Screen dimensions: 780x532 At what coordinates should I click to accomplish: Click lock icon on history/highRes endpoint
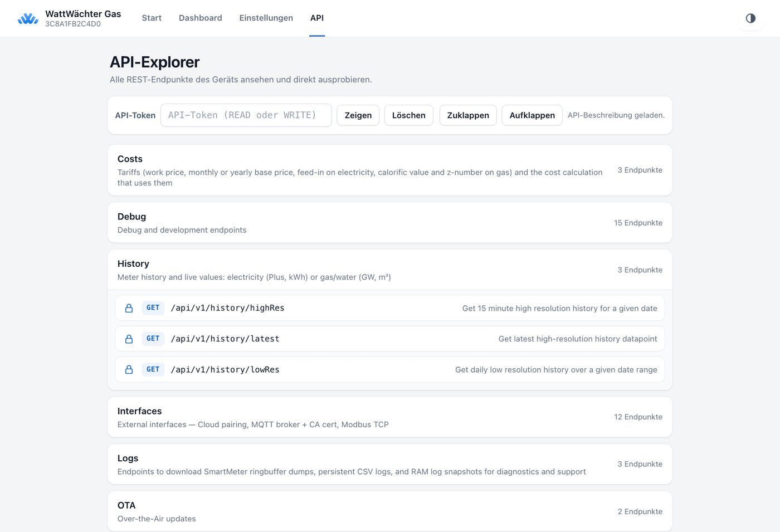point(129,308)
